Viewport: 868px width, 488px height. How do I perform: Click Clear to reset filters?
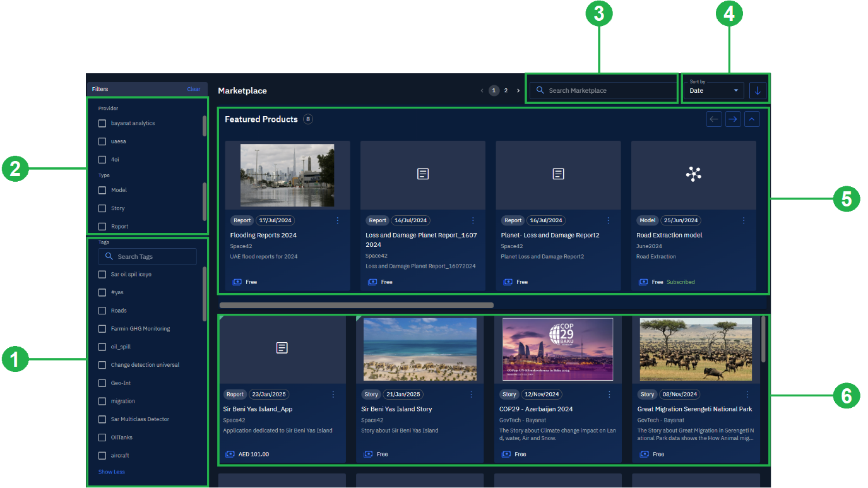pyautogui.click(x=193, y=89)
